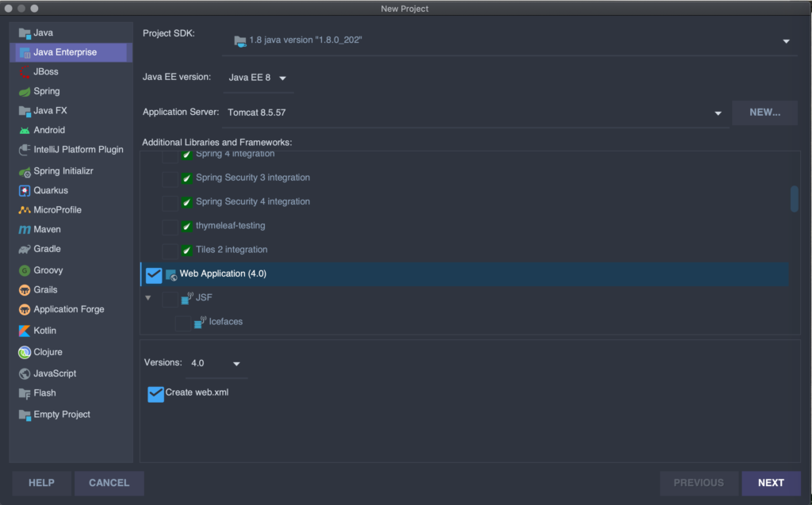This screenshot has width=812, height=505.
Task: Uncheck the Web Application (4.0) checkbox
Action: coord(154,275)
